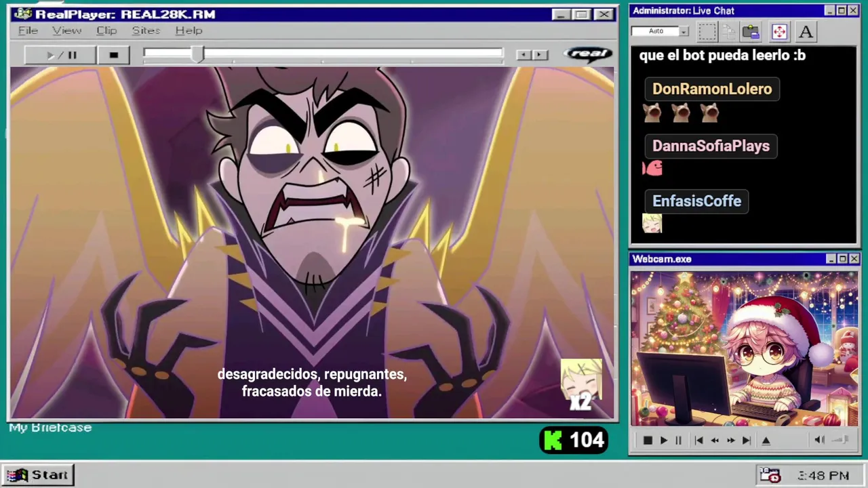868x488 pixels.
Task: Adjust the Webcam.exe volume slider
Action: (x=841, y=440)
